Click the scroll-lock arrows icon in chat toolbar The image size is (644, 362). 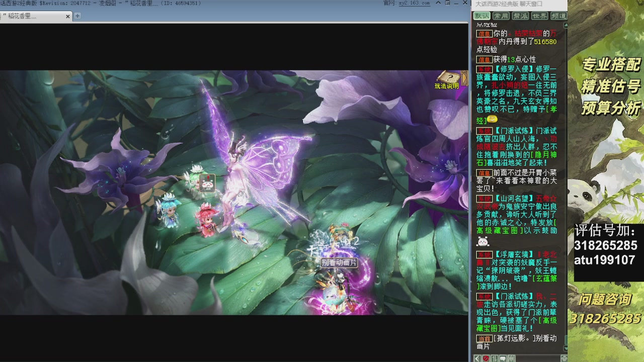pos(495,358)
